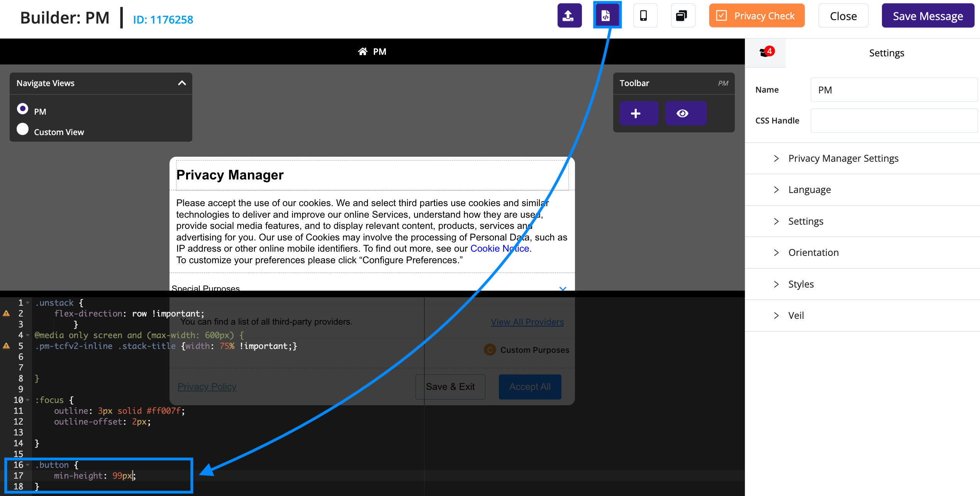Click the Privacy Manager title text
The image size is (980, 496).
tap(230, 175)
